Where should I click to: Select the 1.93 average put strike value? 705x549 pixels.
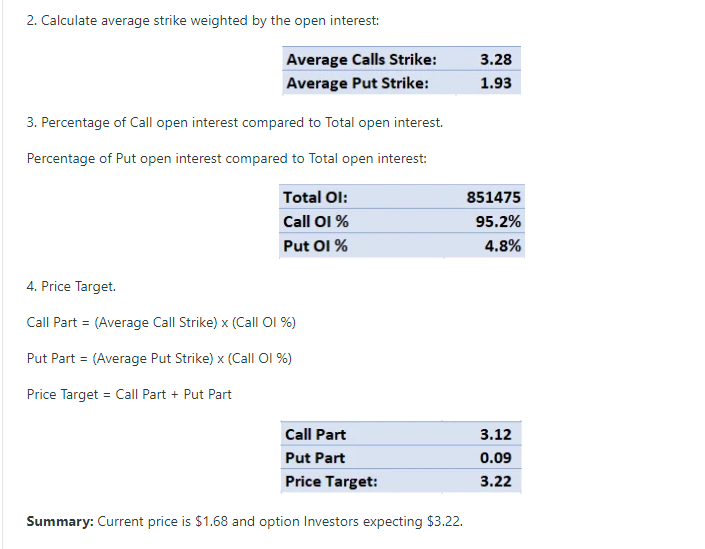(x=496, y=83)
